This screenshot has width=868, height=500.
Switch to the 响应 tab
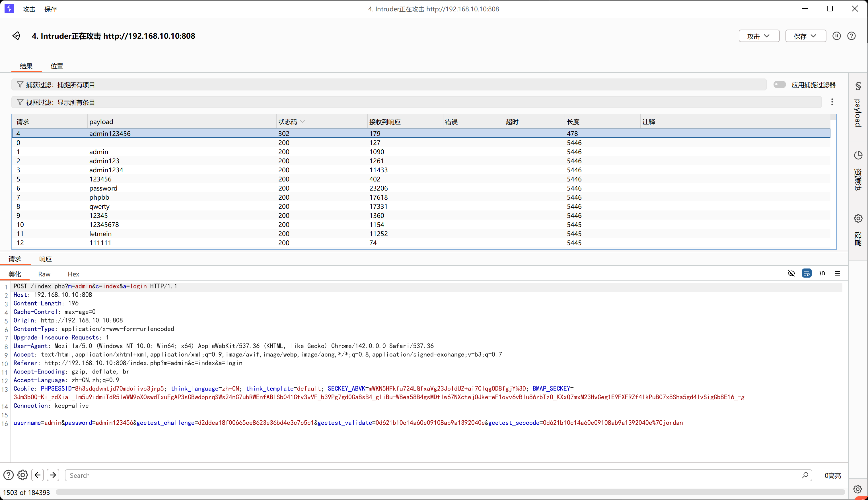click(x=45, y=259)
